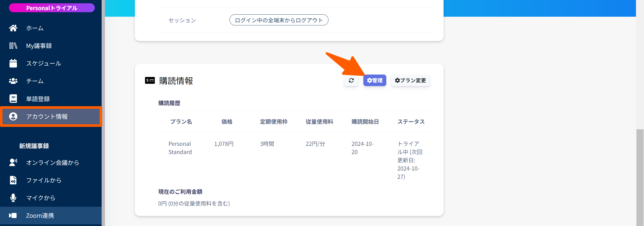Click the ファイルから audio file icon
Screen dimensions: 644x226
click(x=13, y=180)
